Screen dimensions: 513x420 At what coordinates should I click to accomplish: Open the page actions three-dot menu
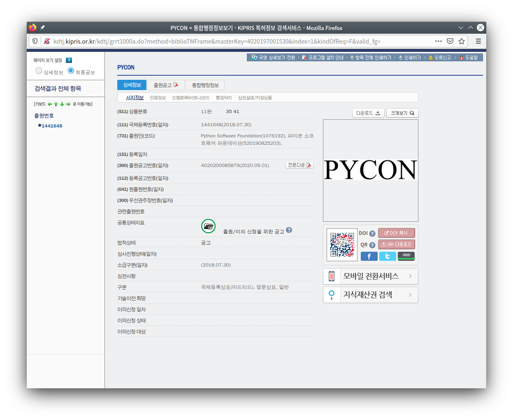(439, 41)
